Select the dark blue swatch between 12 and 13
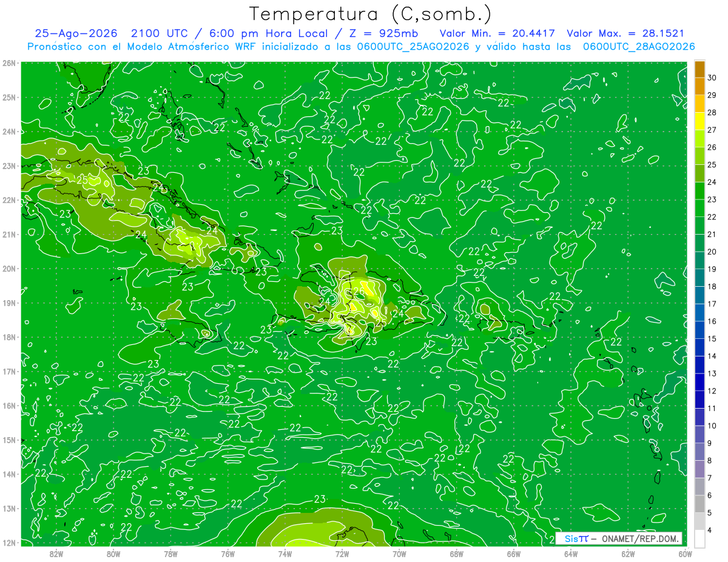728x562 pixels. [x=699, y=382]
